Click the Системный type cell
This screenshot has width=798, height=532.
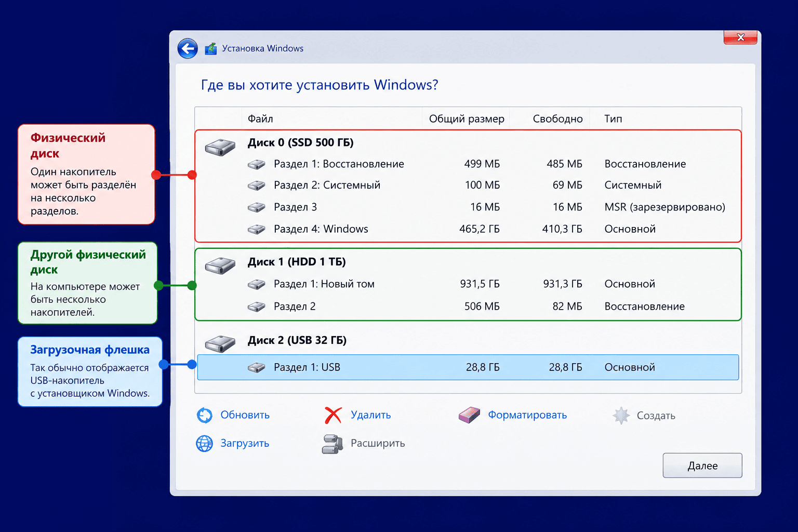pyautogui.click(x=633, y=185)
